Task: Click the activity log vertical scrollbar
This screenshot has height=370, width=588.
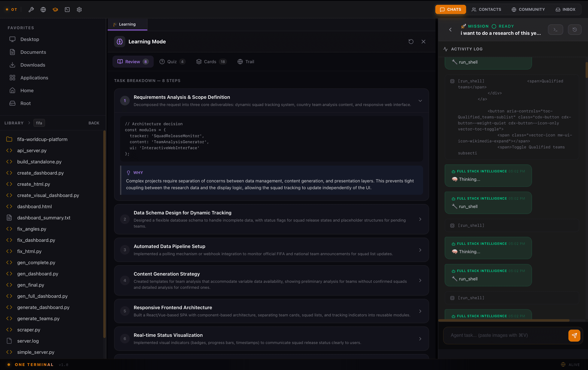Action: 587,70
